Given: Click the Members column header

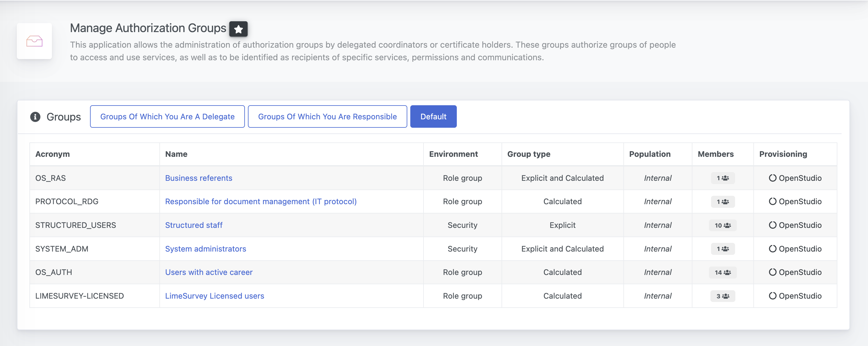Looking at the screenshot, I should click(x=723, y=154).
